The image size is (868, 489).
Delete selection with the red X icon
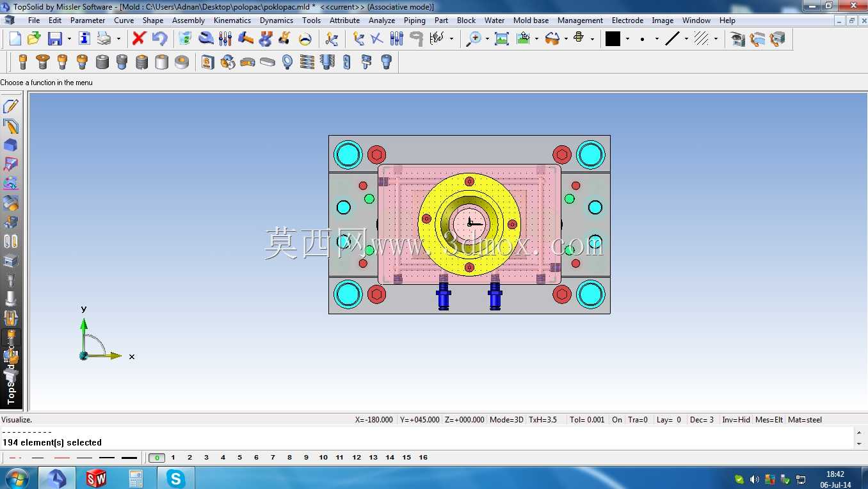tap(139, 38)
